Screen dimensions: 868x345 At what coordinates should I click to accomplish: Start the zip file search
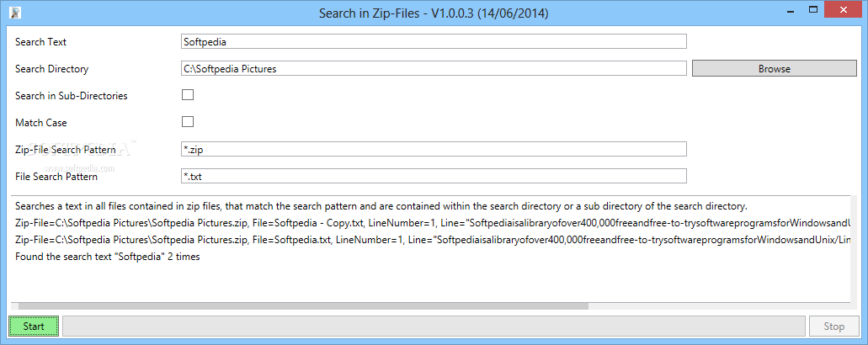(x=34, y=326)
